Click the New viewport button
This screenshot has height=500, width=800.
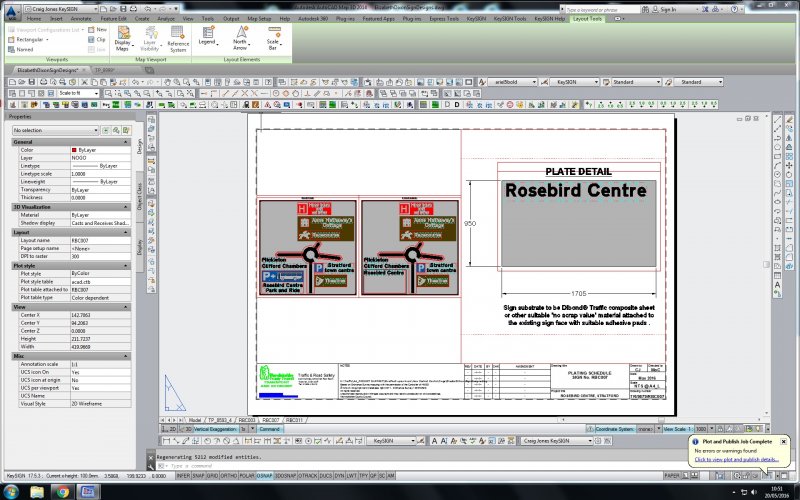click(97, 30)
